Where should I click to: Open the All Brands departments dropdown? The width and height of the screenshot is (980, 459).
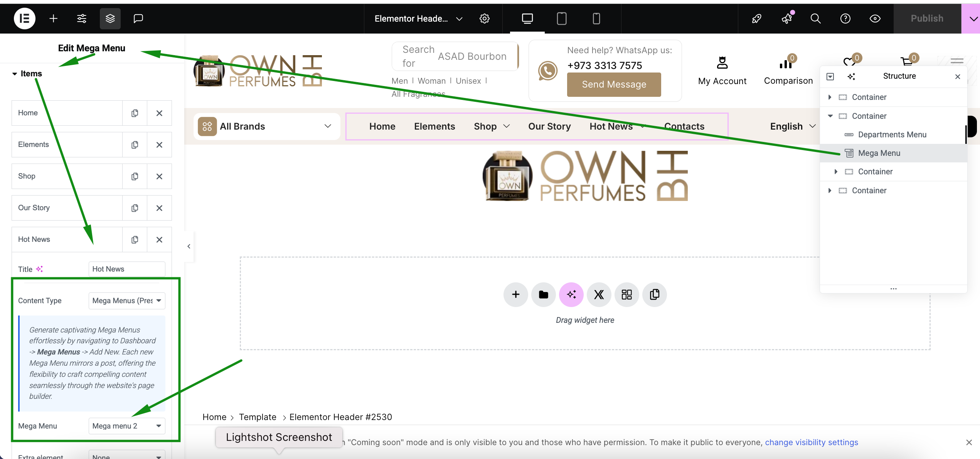click(x=266, y=126)
